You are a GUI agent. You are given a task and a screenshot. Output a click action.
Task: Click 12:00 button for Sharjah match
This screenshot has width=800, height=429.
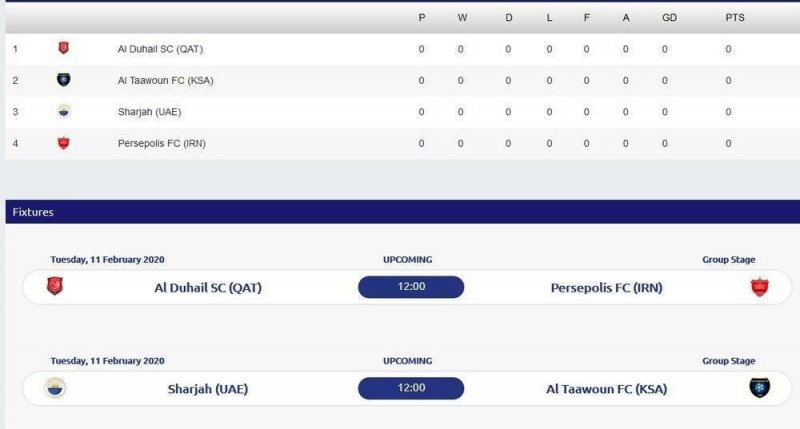click(x=411, y=388)
